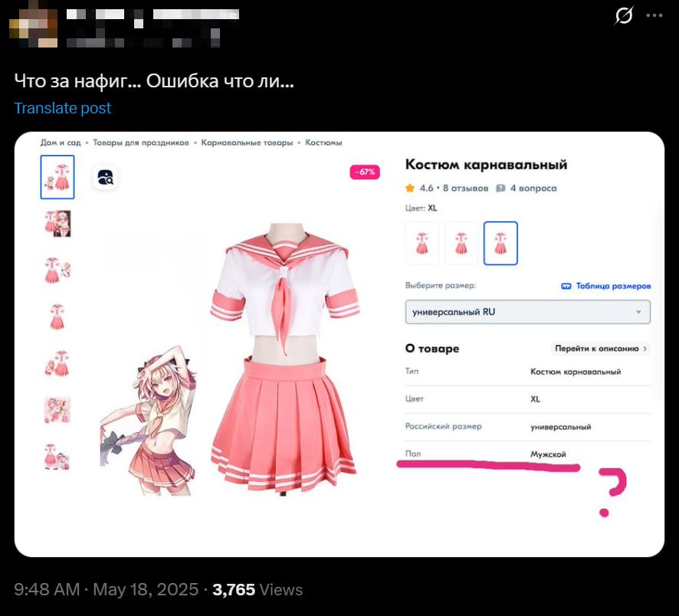Open the "8 отзывов" reviews link
The height and width of the screenshot is (616, 679).
click(x=465, y=188)
